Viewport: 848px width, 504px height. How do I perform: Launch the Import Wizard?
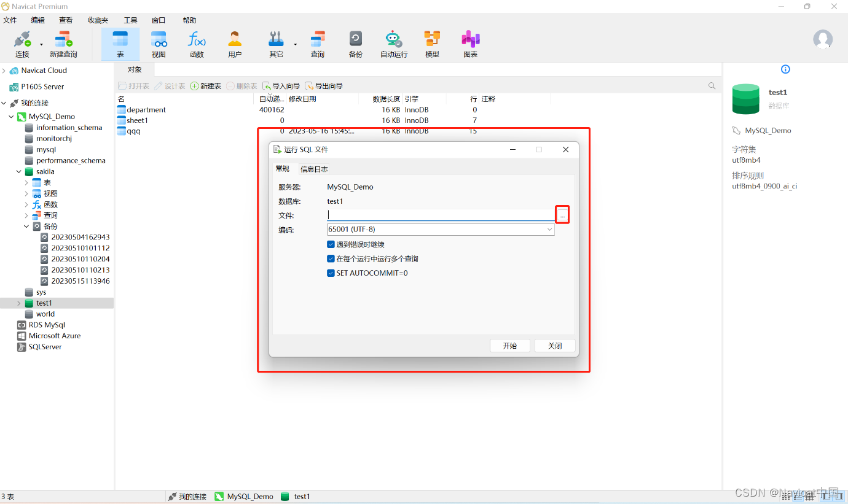point(281,86)
